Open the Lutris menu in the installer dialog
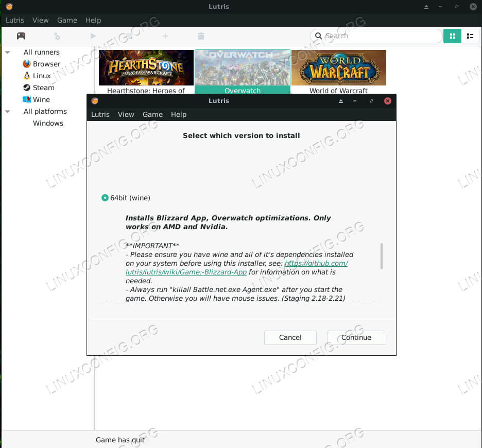The width and height of the screenshot is (482, 448). (100, 114)
